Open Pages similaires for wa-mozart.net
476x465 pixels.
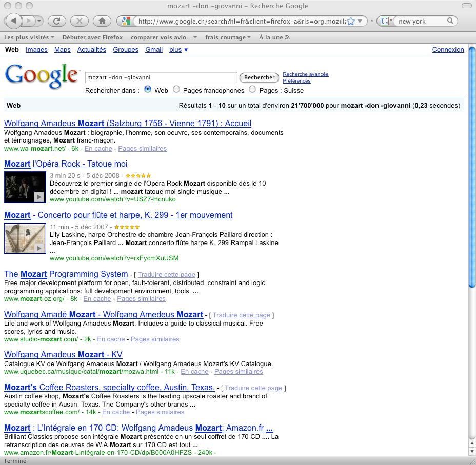(143, 148)
